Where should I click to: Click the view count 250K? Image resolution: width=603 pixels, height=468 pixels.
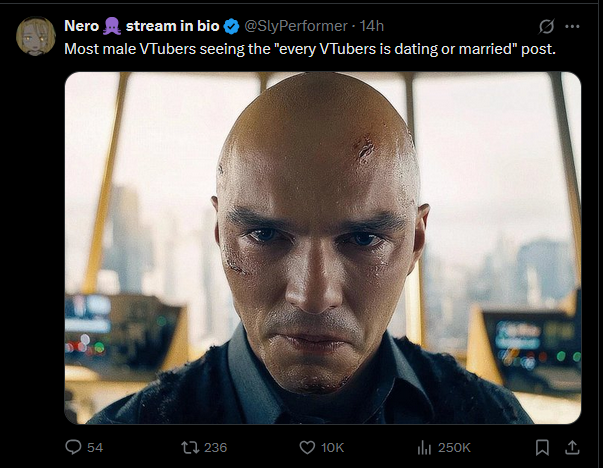point(454,447)
